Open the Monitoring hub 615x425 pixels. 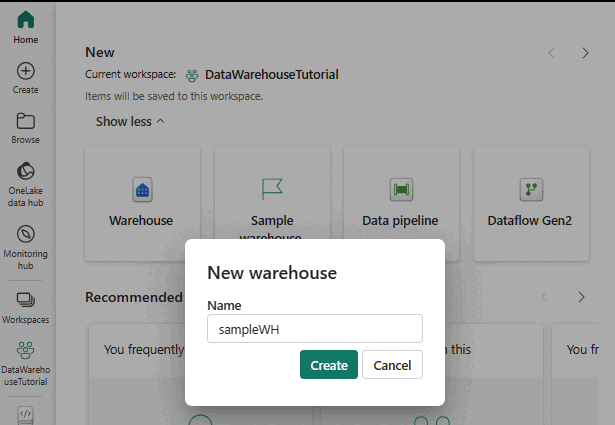(25, 247)
